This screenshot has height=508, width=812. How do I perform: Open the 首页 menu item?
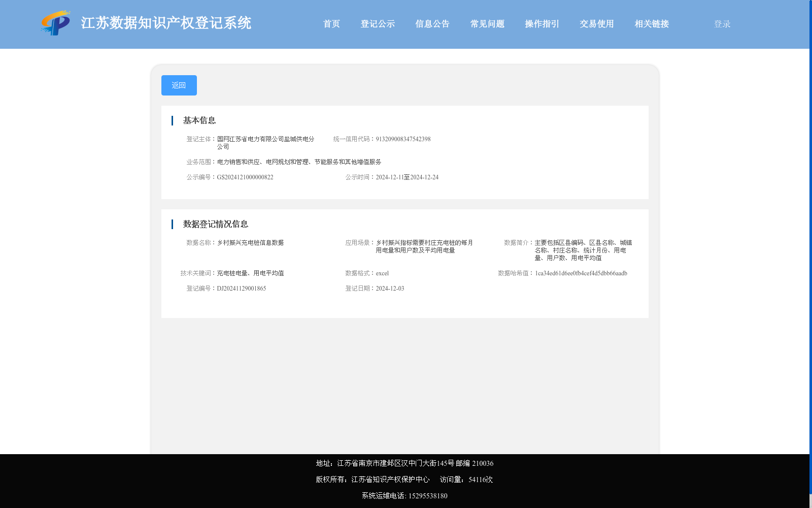pyautogui.click(x=331, y=24)
